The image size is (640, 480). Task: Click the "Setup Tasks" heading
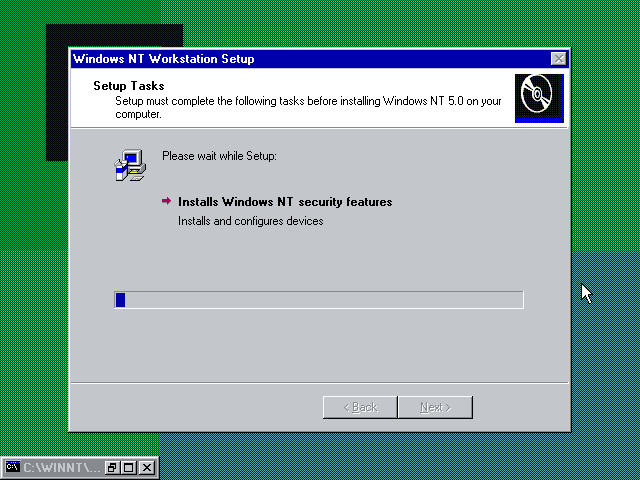(x=129, y=86)
